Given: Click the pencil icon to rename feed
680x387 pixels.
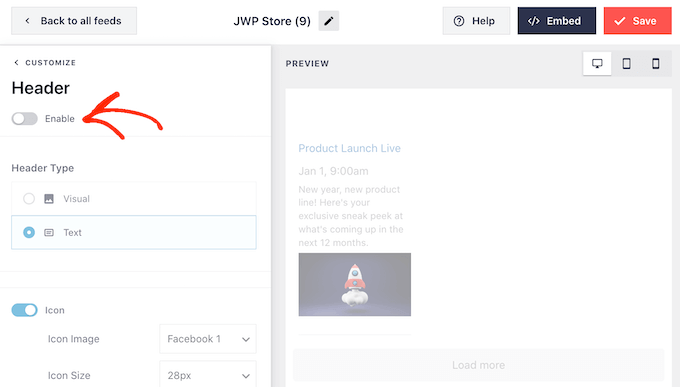Looking at the screenshot, I should pos(329,21).
